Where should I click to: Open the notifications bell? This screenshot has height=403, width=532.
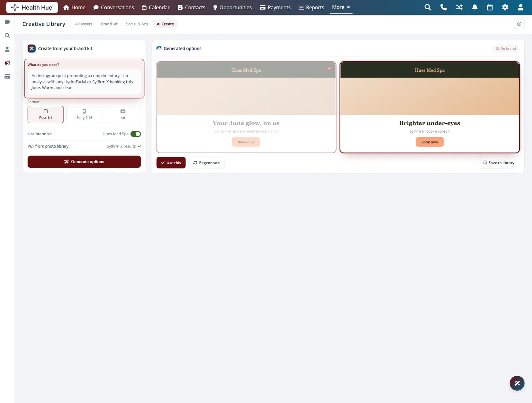pyautogui.click(x=474, y=7)
